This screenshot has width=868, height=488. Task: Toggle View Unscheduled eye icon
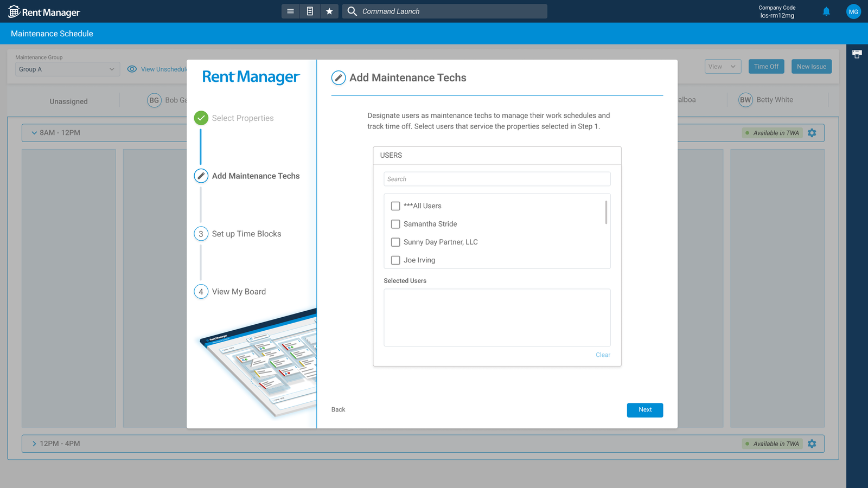(x=132, y=69)
